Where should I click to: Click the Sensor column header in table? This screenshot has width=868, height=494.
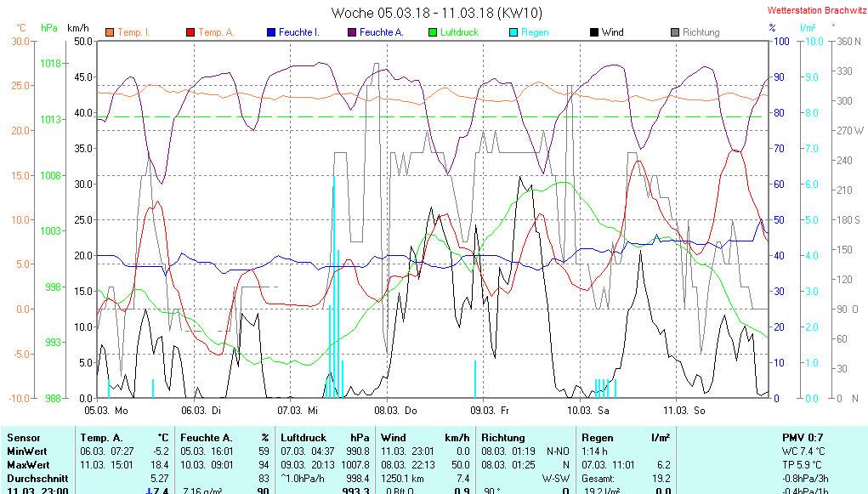[24, 437]
